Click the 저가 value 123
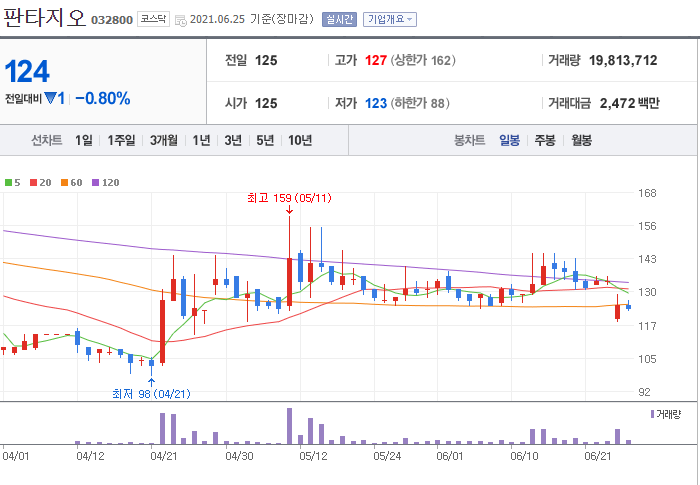Screen dimensions: 700x485 [375, 103]
